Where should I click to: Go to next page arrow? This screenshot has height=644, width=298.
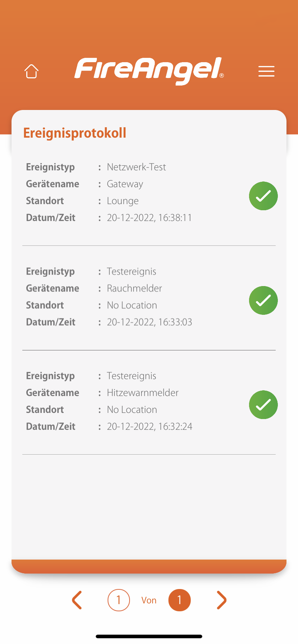(x=221, y=600)
